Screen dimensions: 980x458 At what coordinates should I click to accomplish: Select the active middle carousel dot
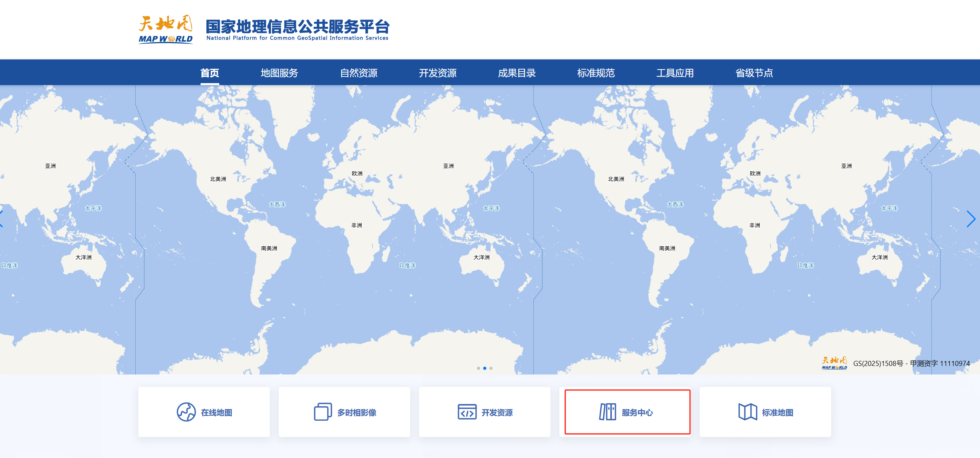[485, 368]
